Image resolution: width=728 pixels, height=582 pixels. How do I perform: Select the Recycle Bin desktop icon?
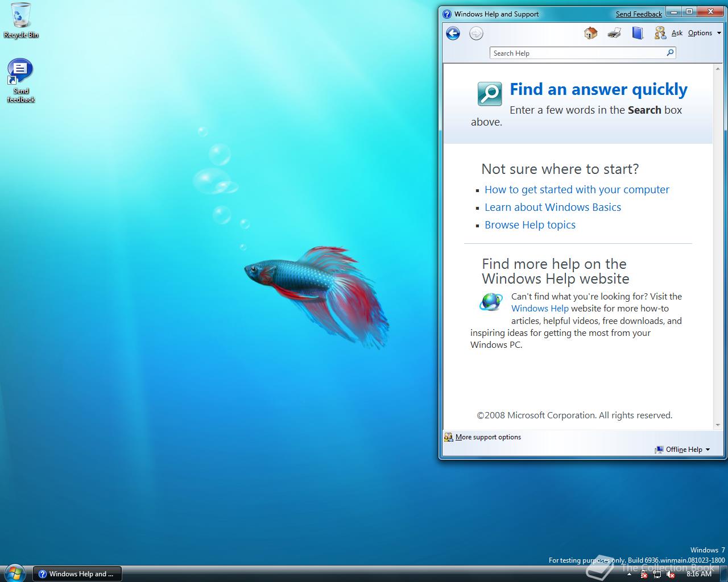(x=21, y=20)
